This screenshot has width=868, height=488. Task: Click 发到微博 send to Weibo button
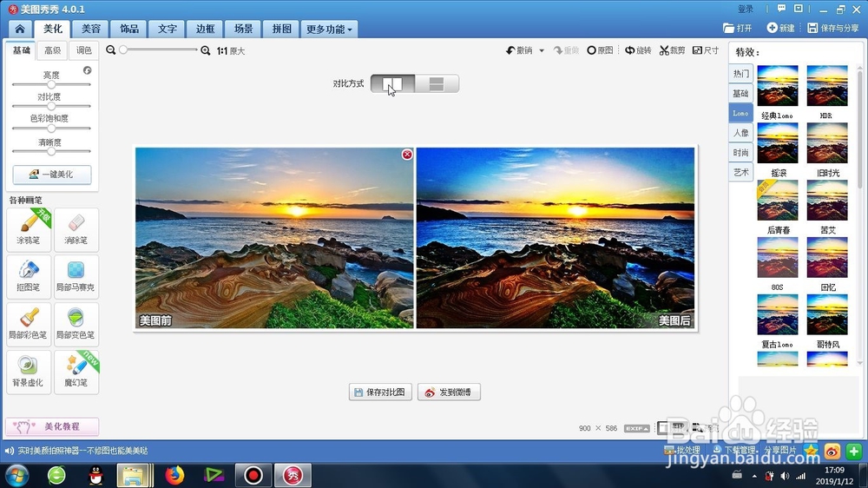[449, 392]
